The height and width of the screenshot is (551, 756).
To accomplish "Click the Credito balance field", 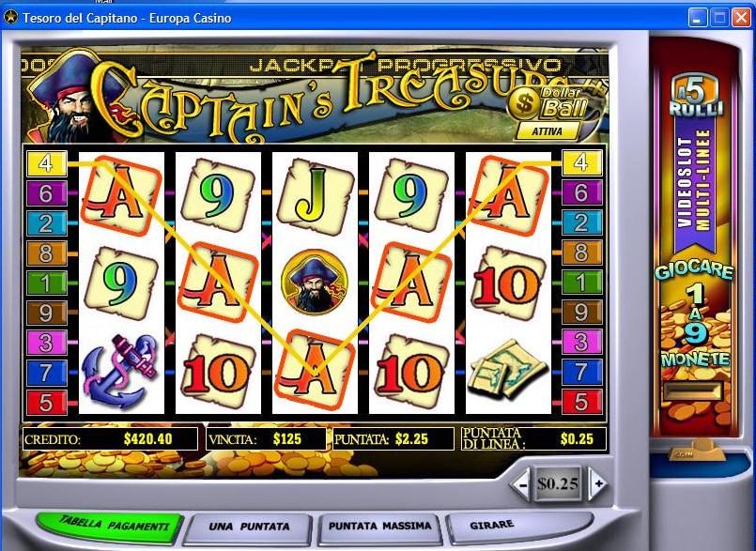I will [x=110, y=439].
